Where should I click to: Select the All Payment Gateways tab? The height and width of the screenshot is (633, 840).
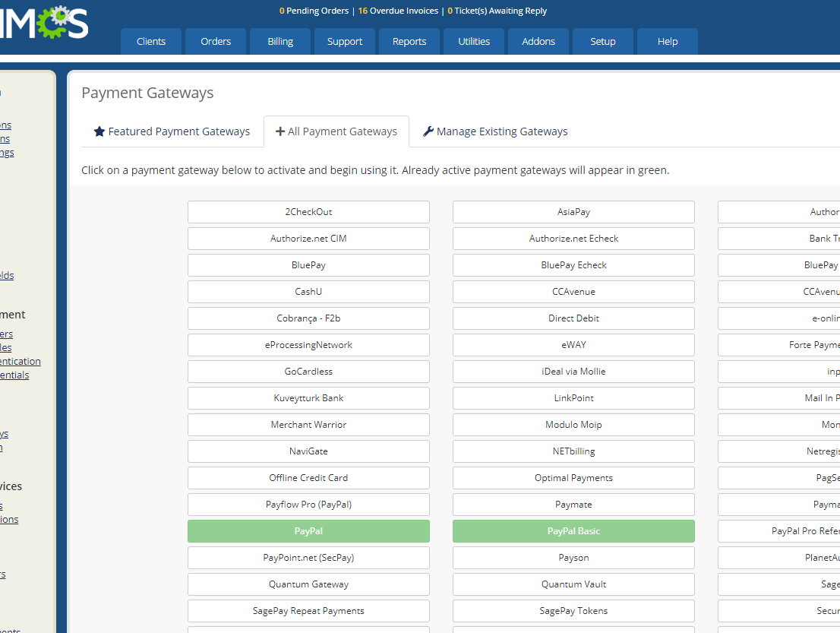point(336,131)
